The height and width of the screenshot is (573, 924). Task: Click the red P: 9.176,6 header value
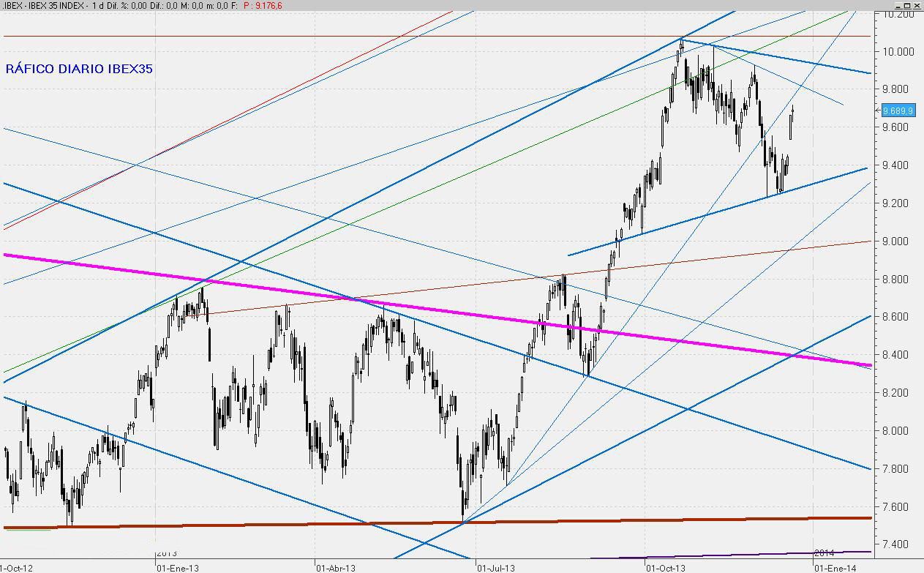pos(263,5)
